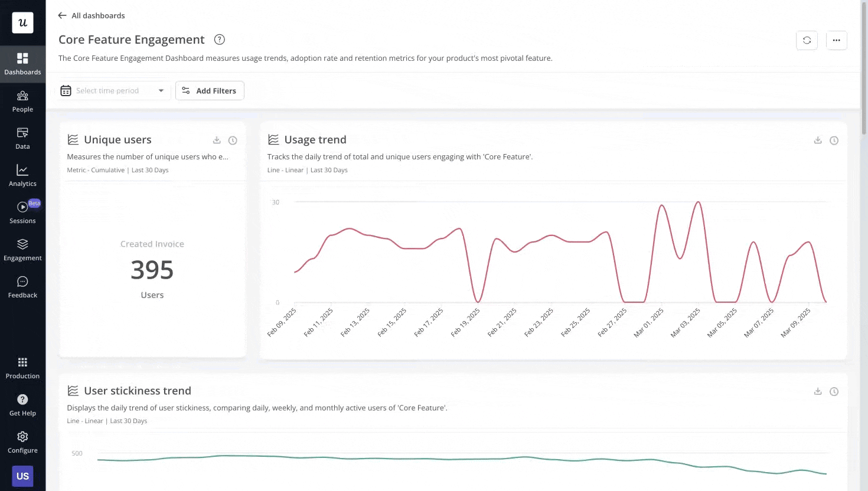868x491 pixels.
Task: Open the Engagement sidebar icon
Action: 22,250
